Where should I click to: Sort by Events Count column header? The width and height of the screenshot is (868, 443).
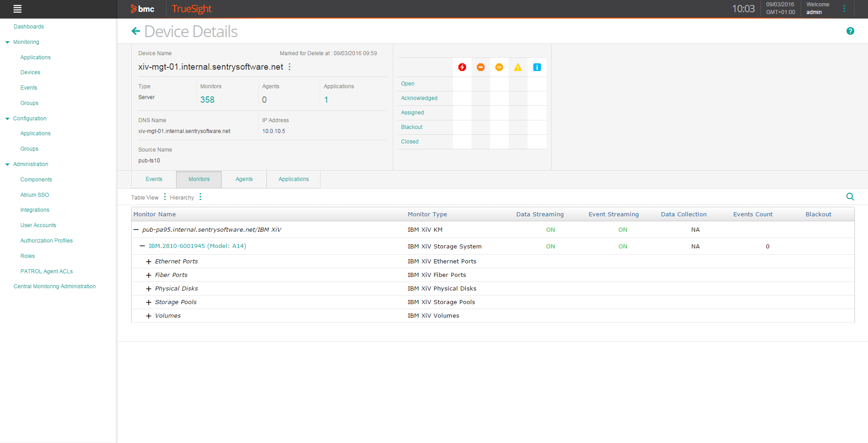coord(753,214)
